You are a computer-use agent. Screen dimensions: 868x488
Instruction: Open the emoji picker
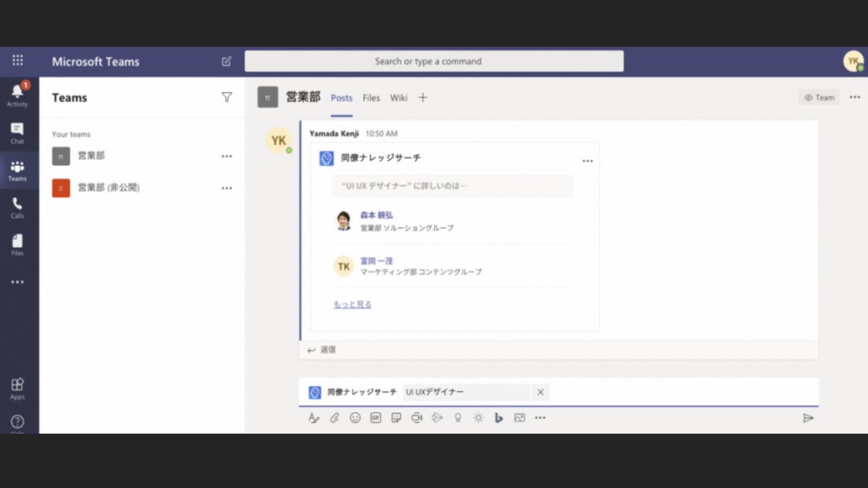coord(355,418)
